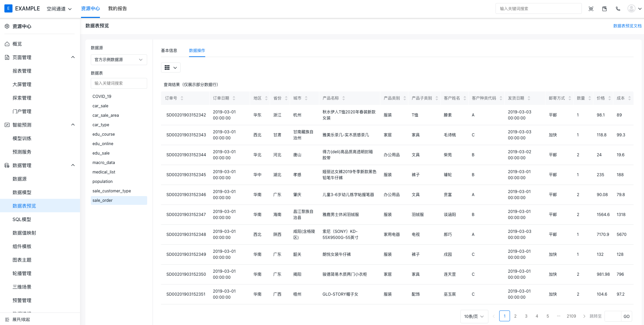Click the 概览 home icon
This screenshot has width=644, height=325.
(7, 44)
